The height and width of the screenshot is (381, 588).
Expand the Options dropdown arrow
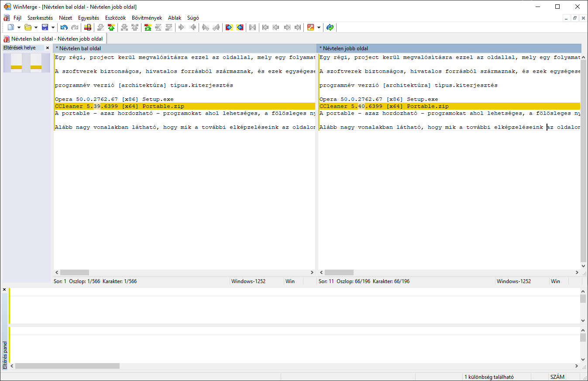tap(319, 28)
